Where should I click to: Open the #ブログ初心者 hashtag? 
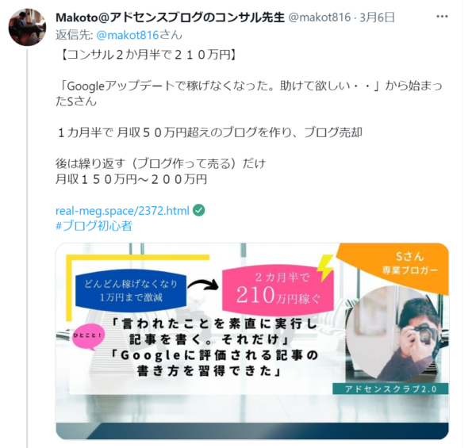point(94,226)
